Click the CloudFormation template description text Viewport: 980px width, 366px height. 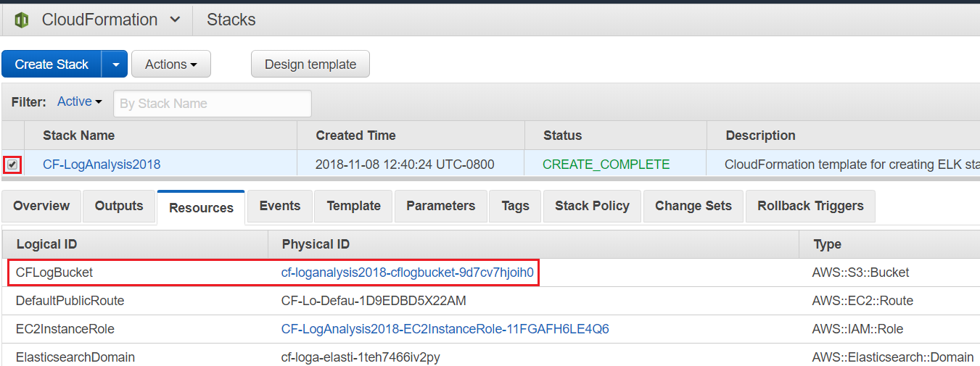pos(852,165)
